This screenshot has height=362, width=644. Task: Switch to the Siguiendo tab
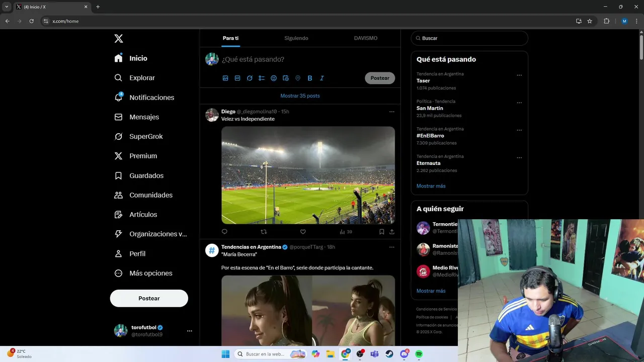click(x=296, y=38)
